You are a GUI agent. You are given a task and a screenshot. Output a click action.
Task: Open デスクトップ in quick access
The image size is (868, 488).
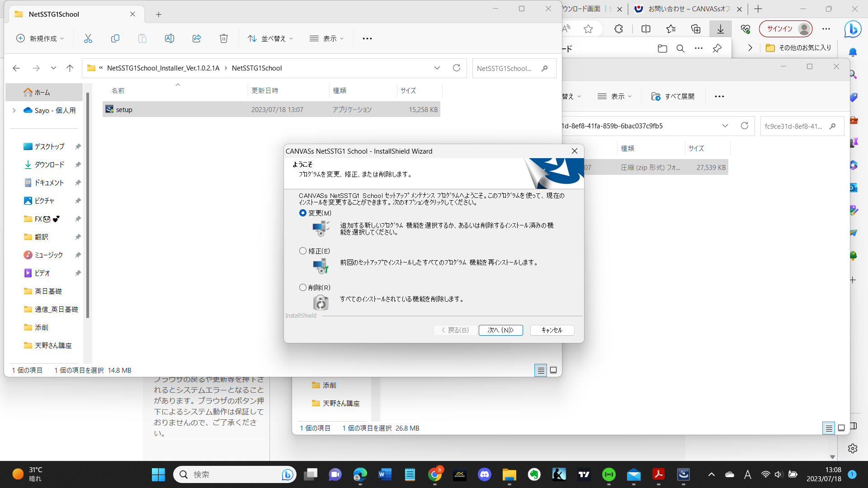point(50,146)
